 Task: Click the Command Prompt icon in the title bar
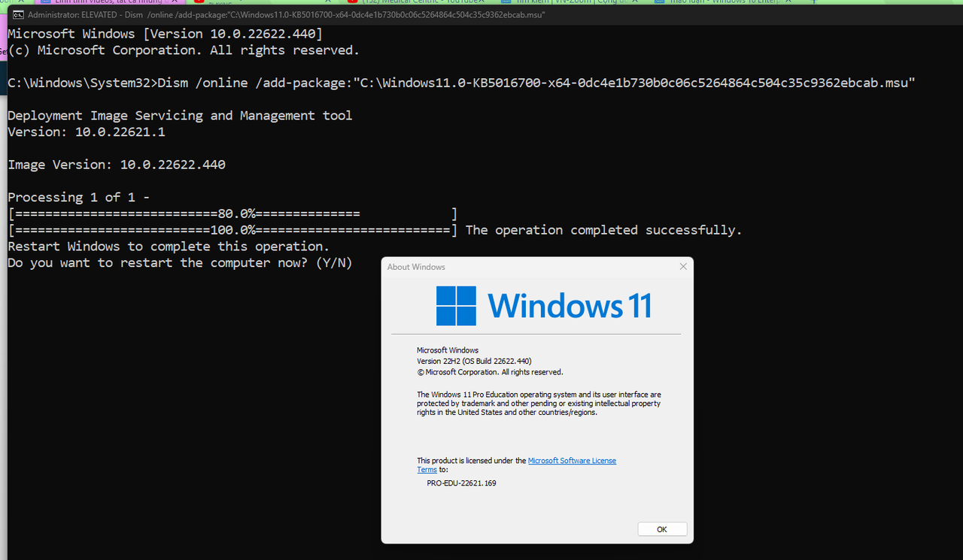[x=18, y=14]
